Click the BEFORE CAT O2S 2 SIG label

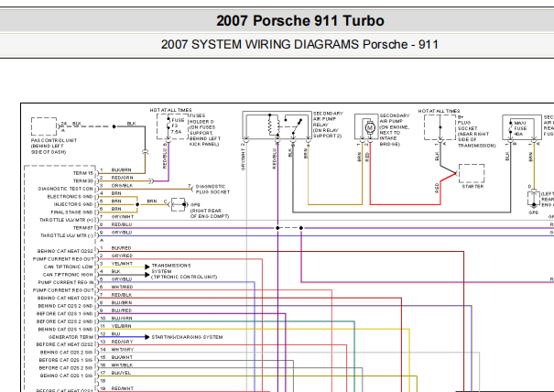point(66,368)
